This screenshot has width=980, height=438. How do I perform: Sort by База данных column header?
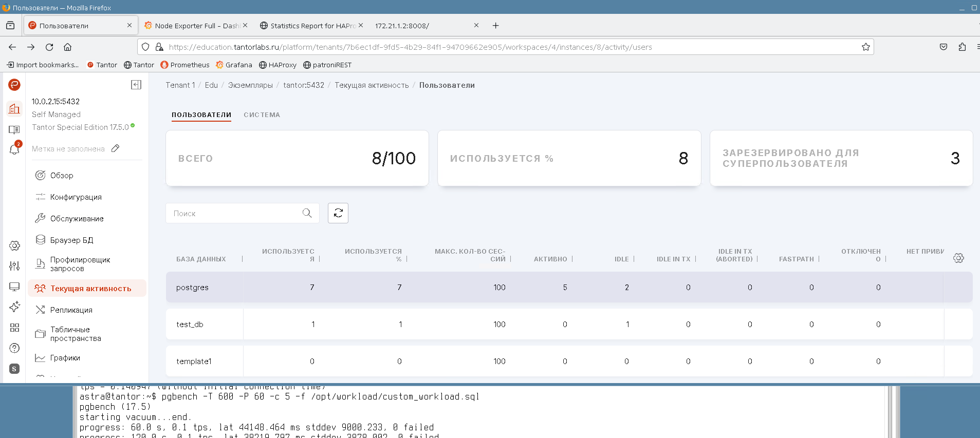point(201,259)
